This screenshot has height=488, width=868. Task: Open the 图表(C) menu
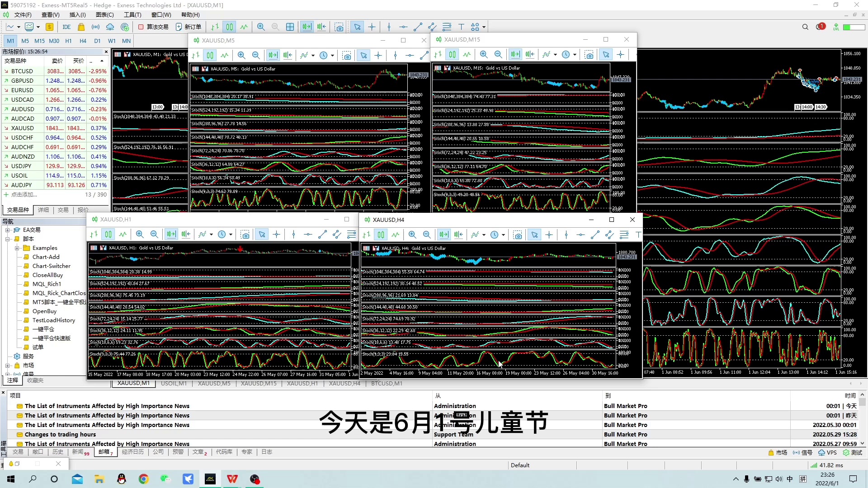[104, 15]
